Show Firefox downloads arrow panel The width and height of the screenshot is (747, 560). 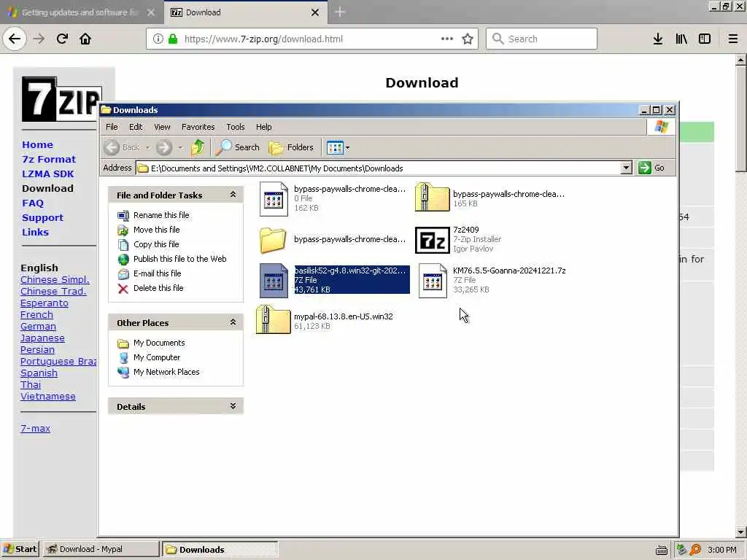tap(658, 39)
